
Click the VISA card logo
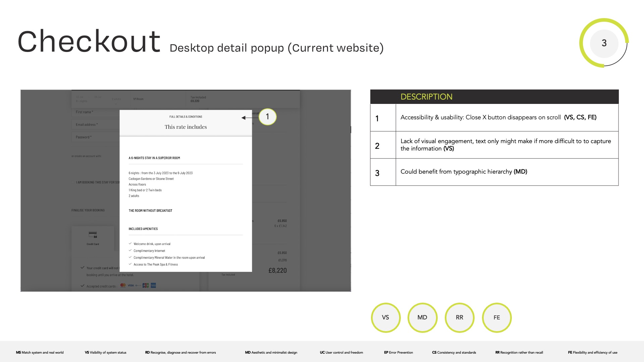click(131, 286)
